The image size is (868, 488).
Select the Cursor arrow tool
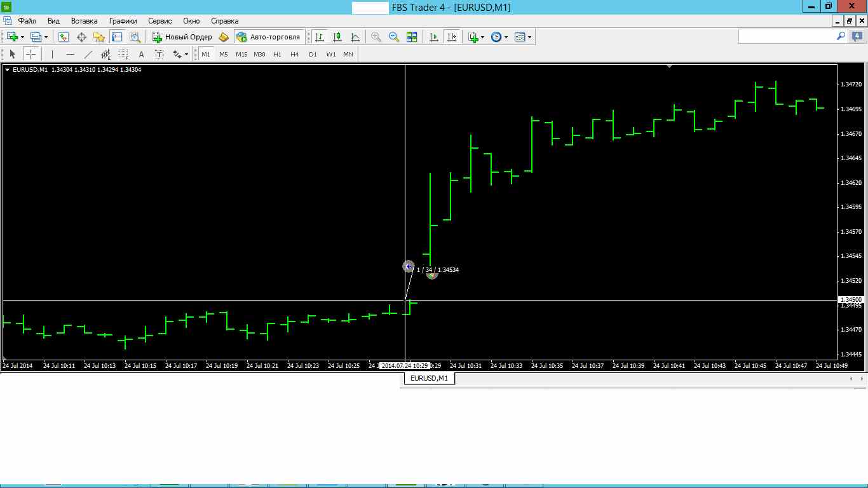pyautogui.click(x=12, y=54)
